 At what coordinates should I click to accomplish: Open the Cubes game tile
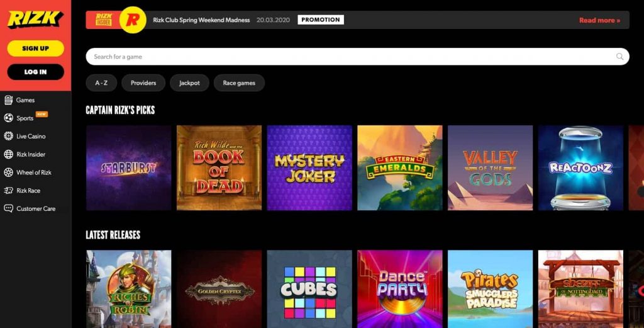tap(309, 289)
